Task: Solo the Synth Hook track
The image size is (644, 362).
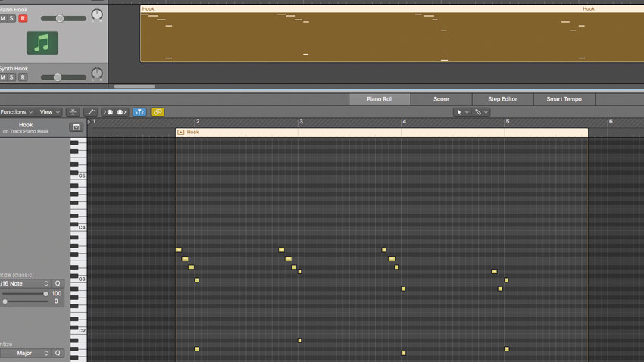Action: pos(11,77)
